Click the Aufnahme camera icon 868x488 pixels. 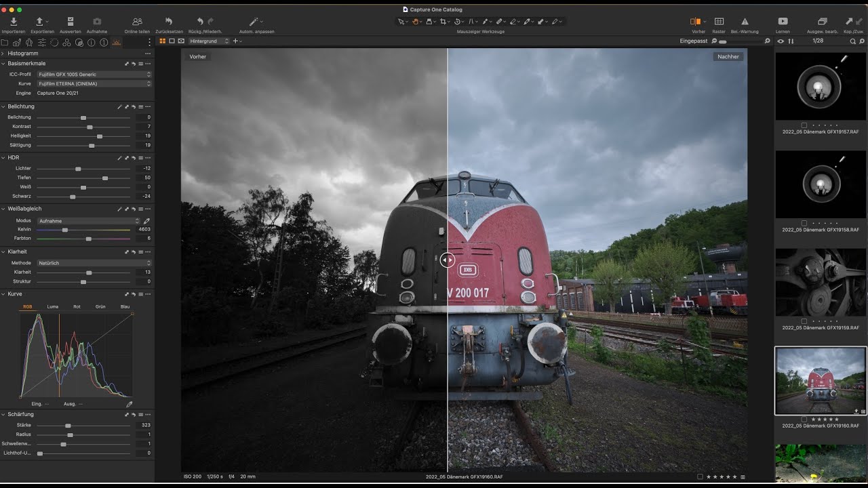click(x=97, y=22)
